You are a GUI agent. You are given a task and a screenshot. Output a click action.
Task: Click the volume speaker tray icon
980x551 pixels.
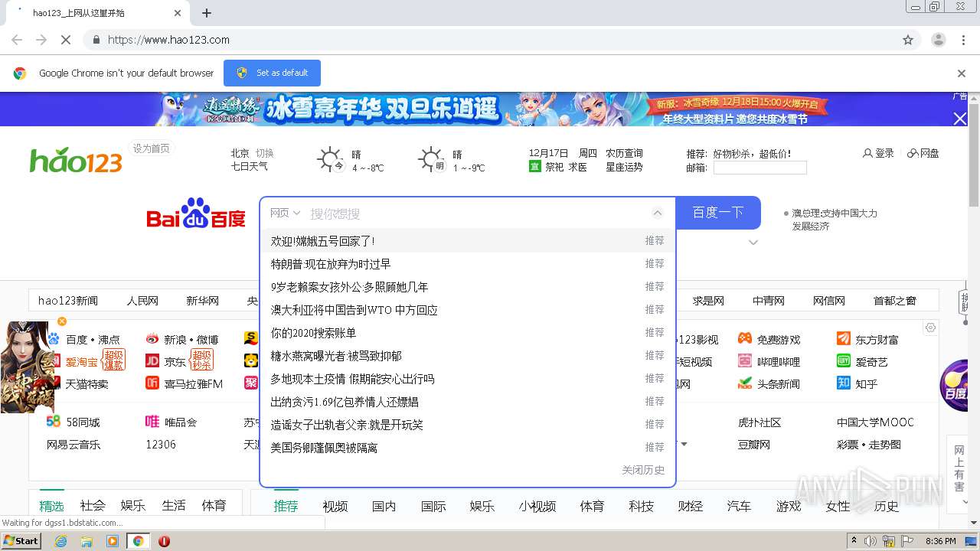[870, 541]
